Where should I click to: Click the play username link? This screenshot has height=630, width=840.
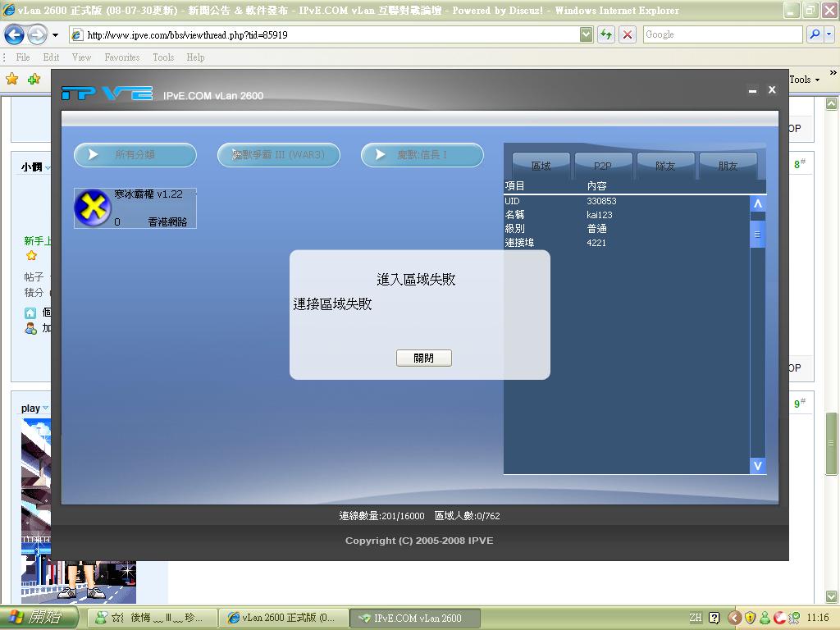click(30, 409)
